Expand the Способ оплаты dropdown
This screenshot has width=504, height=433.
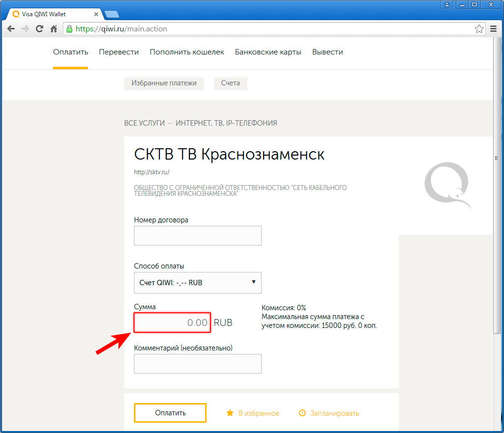click(x=198, y=283)
